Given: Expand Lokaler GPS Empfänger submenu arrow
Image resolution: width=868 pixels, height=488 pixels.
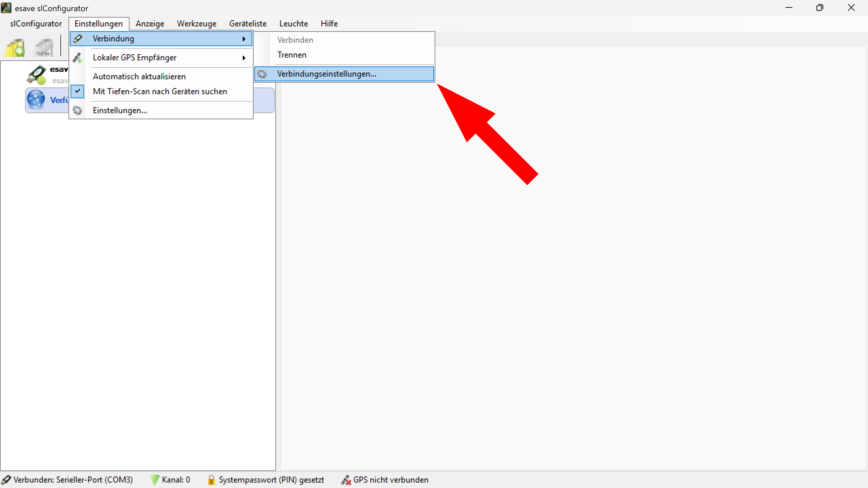Looking at the screenshot, I should tap(244, 58).
